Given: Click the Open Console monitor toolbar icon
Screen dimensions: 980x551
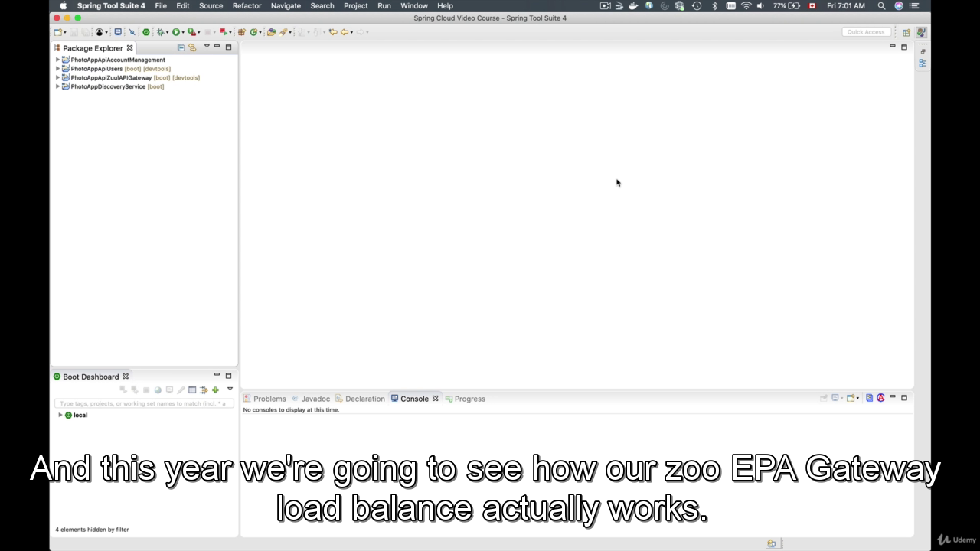Looking at the screenshot, I should click(x=118, y=32).
